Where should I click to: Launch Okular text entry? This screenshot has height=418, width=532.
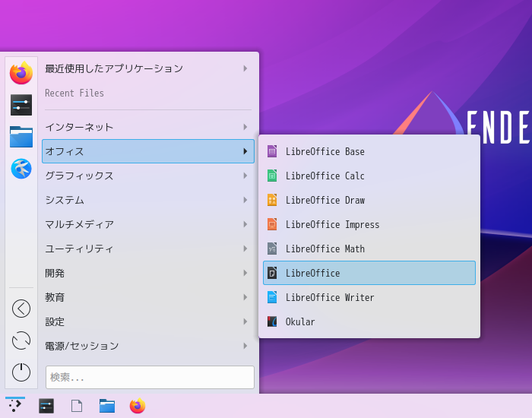300,321
